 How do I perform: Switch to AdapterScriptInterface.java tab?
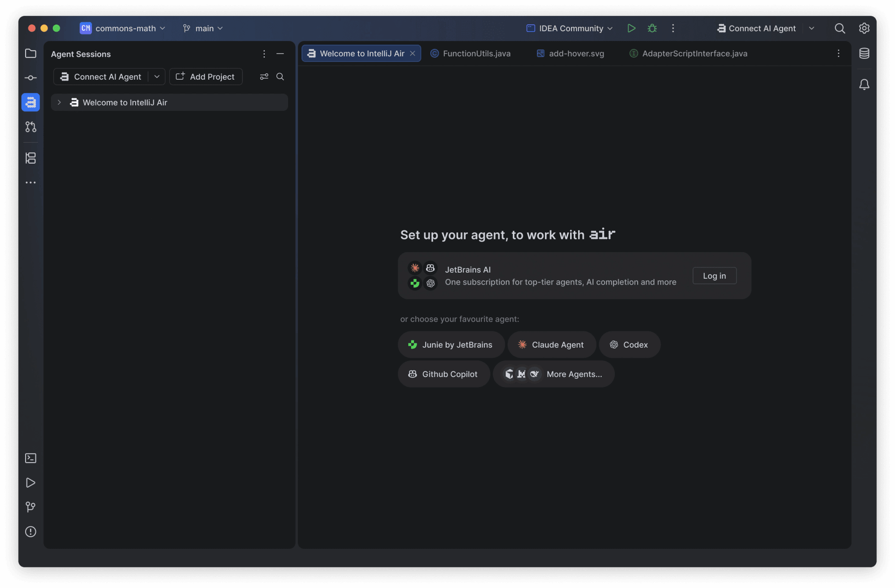[688, 54]
